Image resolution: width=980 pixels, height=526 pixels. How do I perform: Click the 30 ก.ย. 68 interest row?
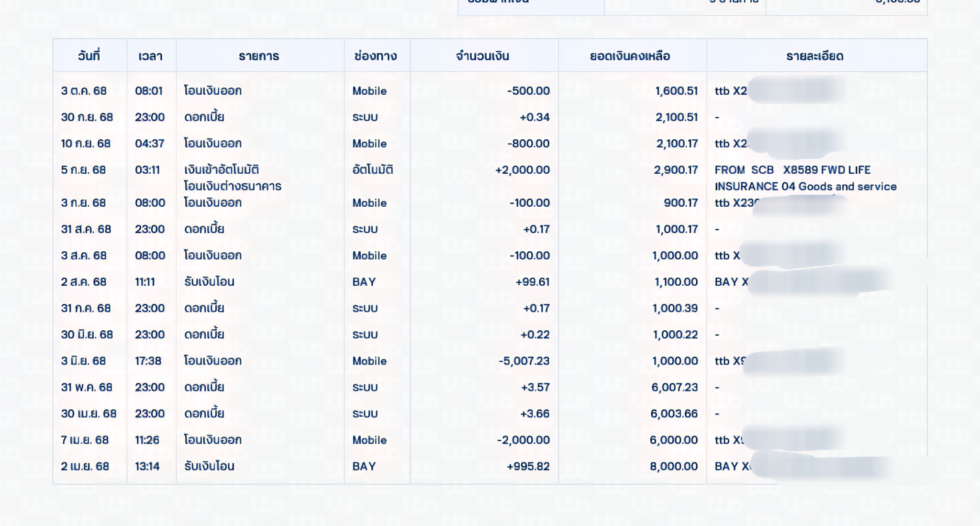point(87,117)
